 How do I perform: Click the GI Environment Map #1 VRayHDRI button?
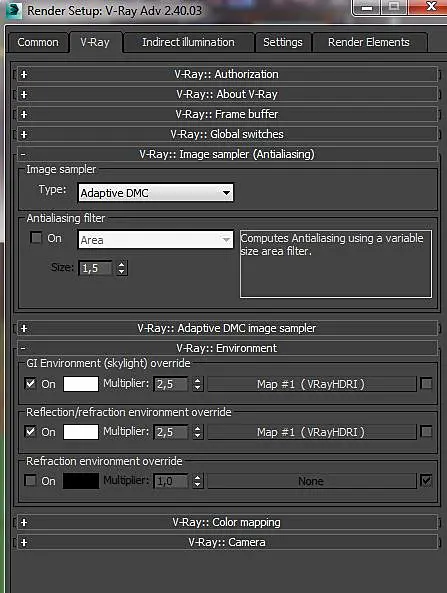click(312, 384)
